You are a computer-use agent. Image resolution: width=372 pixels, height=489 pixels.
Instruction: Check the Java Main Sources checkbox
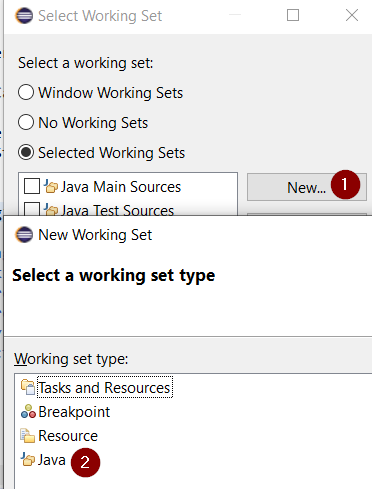[32, 186]
